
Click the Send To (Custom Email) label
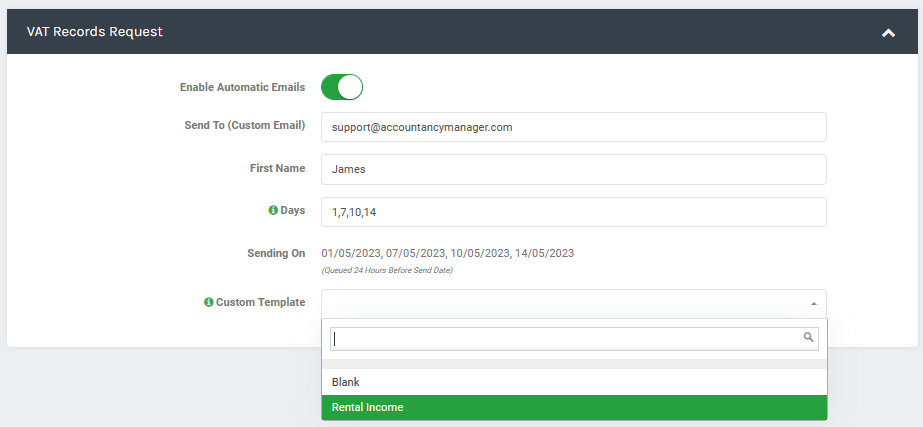[x=245, y=125]
